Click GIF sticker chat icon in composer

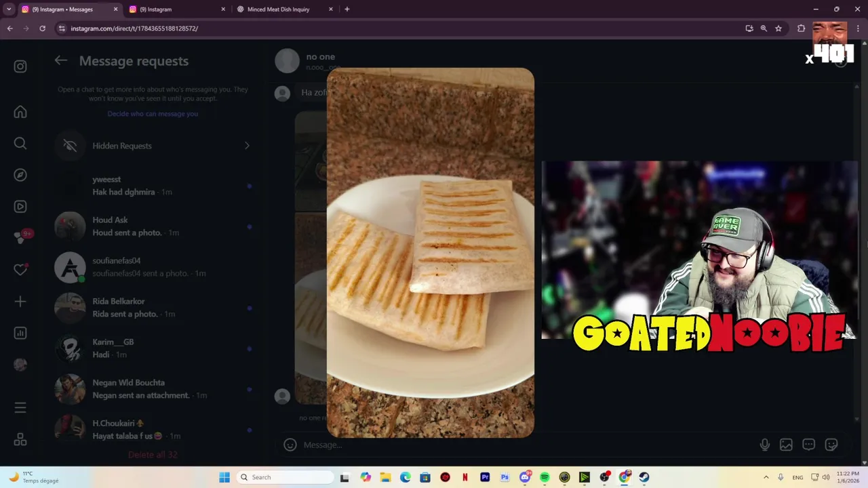tap(808, 445)
